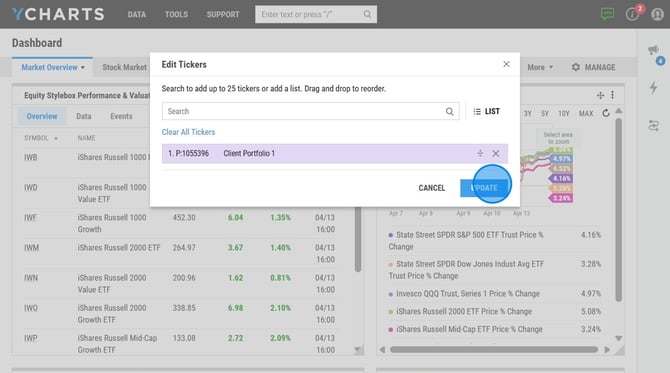Click the MANAGE gear button
Image resolution: width=670 pixels, height=373 pixels.
coord(594,67)
